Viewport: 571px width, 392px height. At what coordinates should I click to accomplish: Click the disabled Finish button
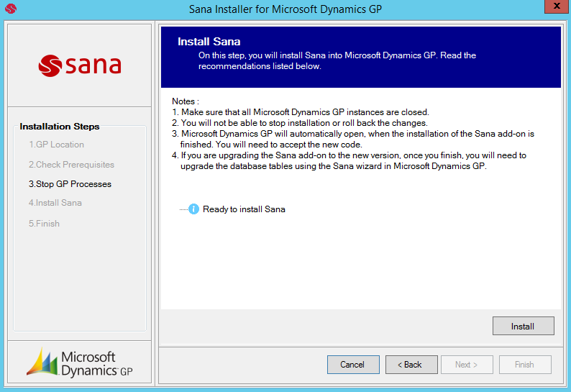(525, 365)
